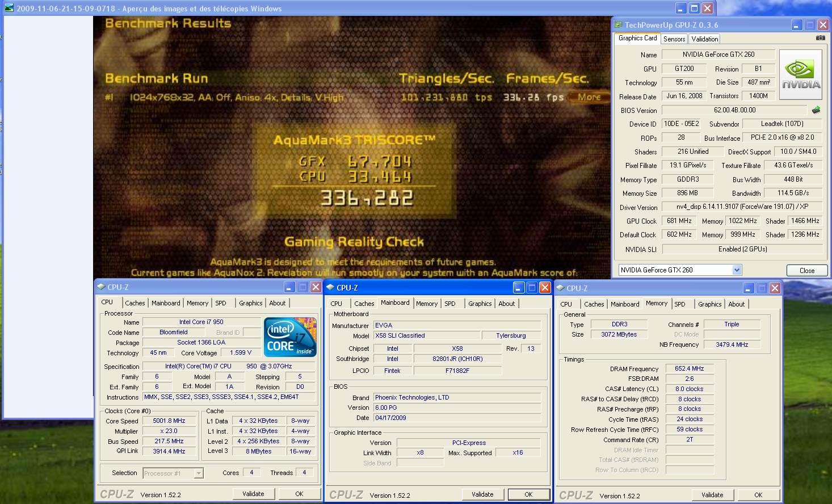Switch to Validation tab in GPU-Z
The height and width of the screenshot is (504, 832).
click(704, 39)
